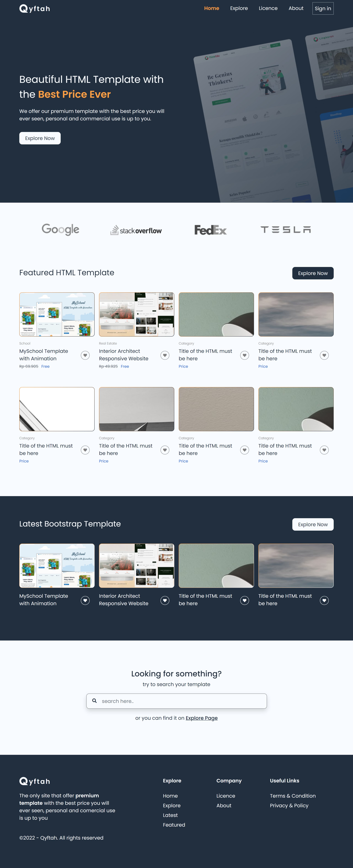Open Terms & Condition link
The height and width of the screenshot is (868, 353).
pos(293,796)
